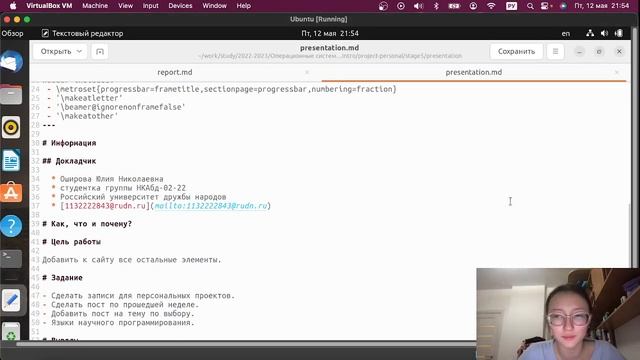
Task: Open Siri from the macOS menu bar
Action: point(563,6)
